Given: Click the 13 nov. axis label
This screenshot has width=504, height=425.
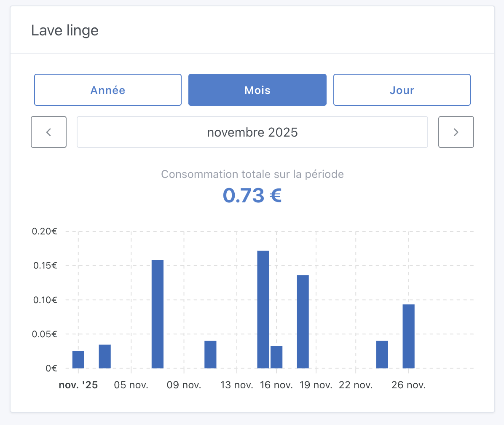Looking at the screenshot, I should (237, 385).
